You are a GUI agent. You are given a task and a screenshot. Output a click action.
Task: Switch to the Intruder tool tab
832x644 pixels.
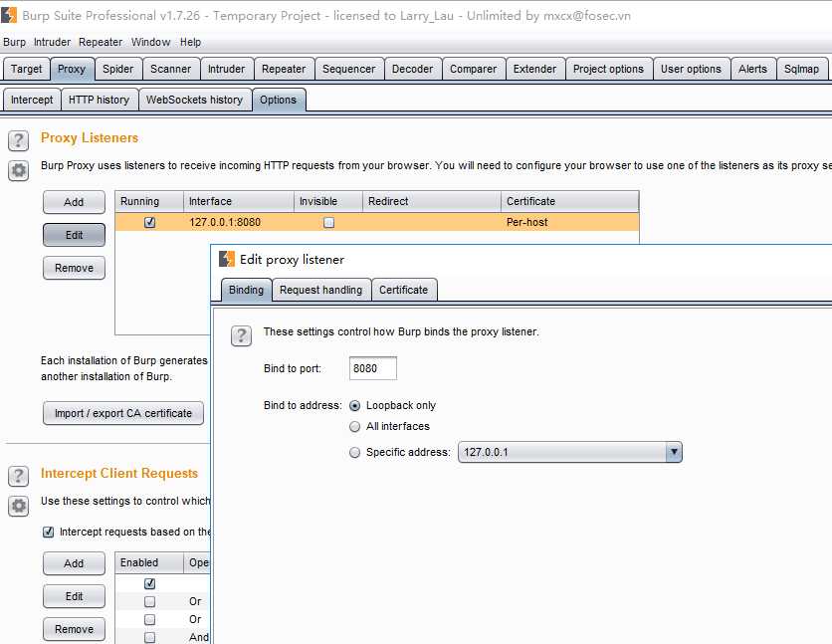coord(226,69)
